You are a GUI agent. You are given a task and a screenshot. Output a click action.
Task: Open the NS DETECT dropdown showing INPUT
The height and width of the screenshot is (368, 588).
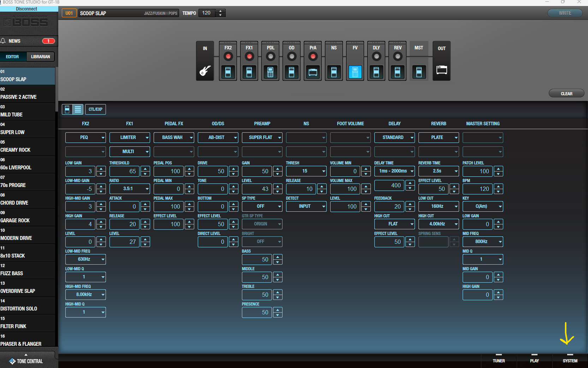(306, 206)
